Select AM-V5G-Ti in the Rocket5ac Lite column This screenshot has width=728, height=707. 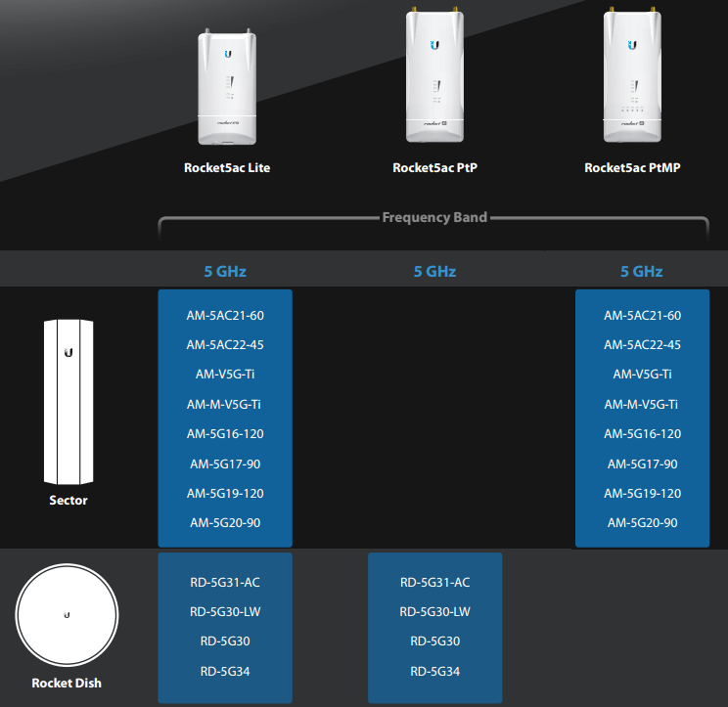pos(225,374)
